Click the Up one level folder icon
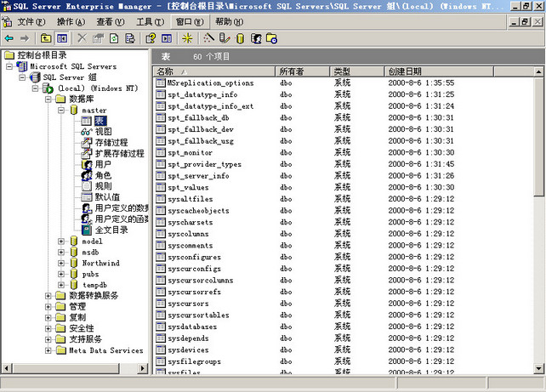Viewport: 546px width, 392px height. (45, 38)
